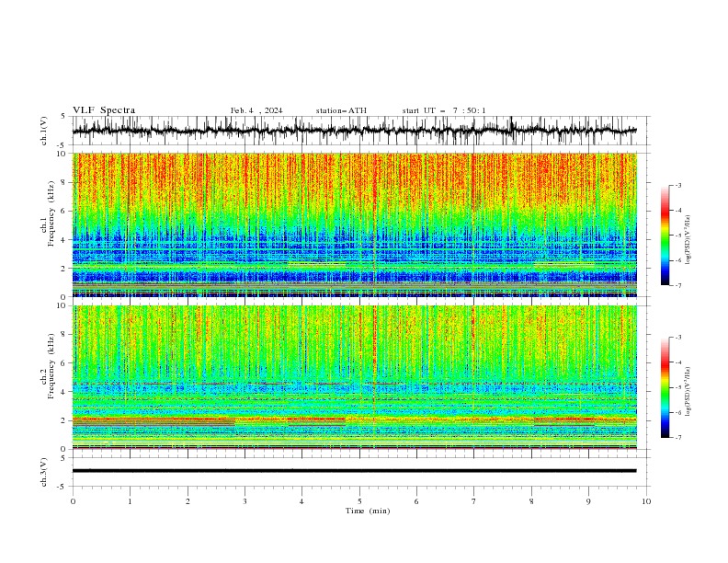The height and width of the screenshot is (563, 728).
Task: Click time axis tick label "1"
Action: pyautogui.click(x=130, y=501)
